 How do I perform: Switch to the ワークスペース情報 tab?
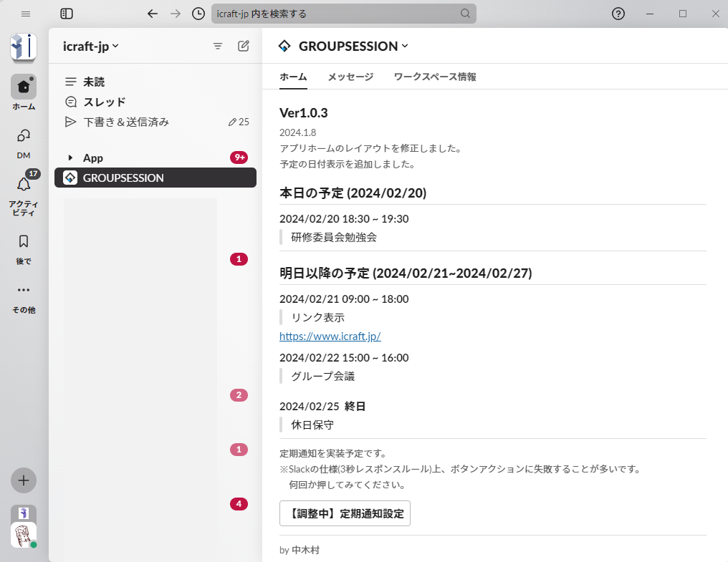click(435, 77)
